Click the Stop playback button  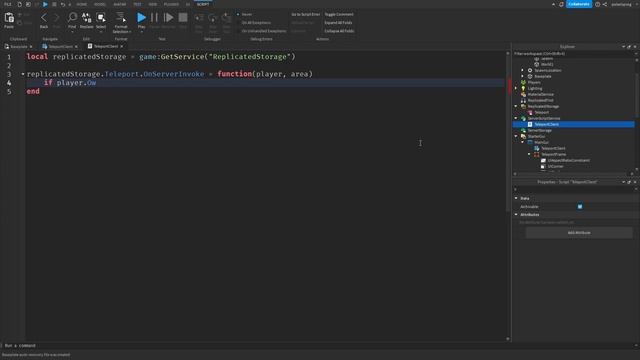click(x=183, y=18)
